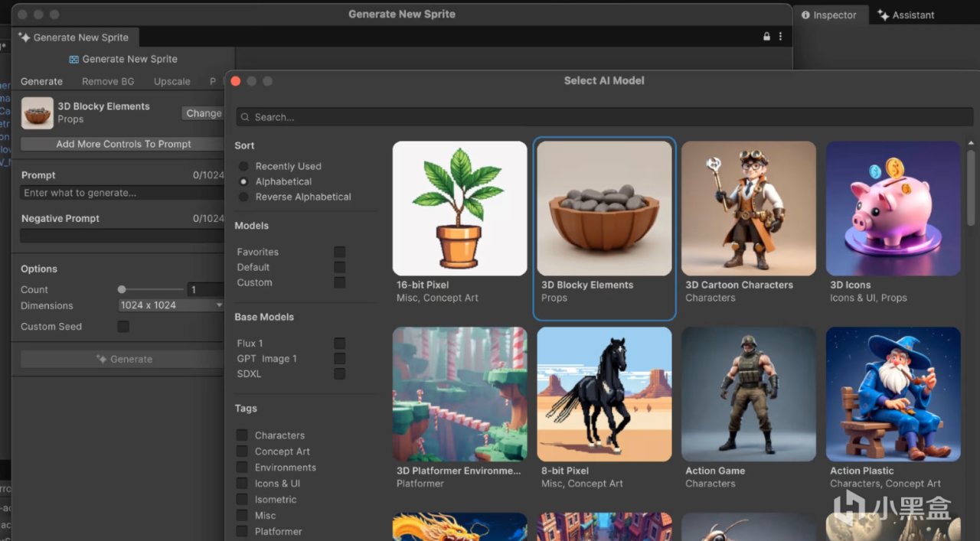Switch to the Generate tab
Image resolution: width=980 pixels, height=541 pixels.
[x=41, y=81]
